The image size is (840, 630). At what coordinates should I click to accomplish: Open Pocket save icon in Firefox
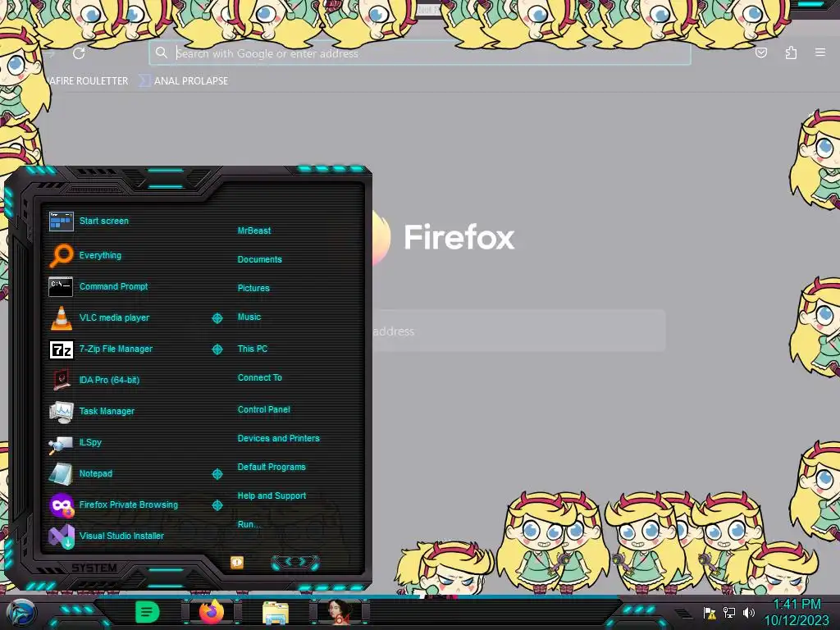pyautogui.click(x=760, y=52)
